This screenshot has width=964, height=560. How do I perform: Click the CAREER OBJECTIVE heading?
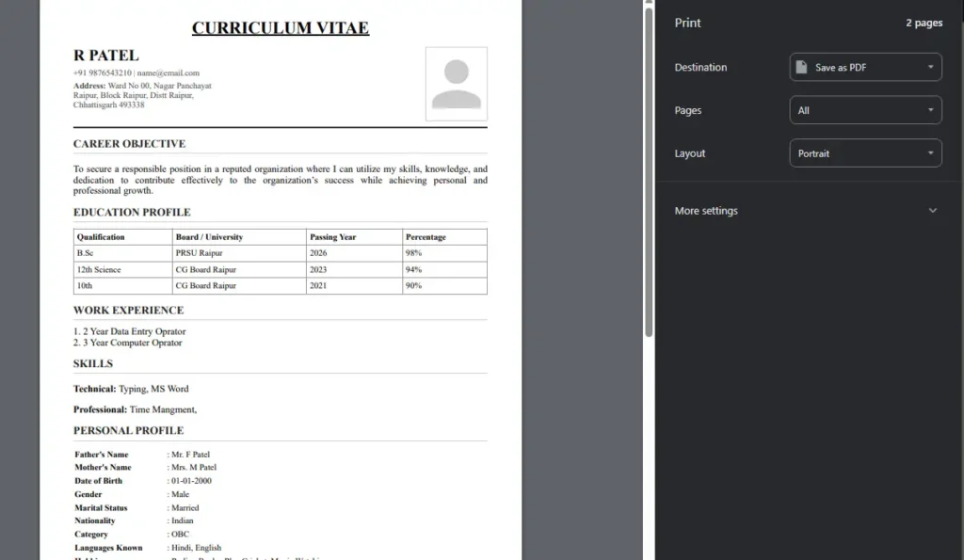point(129,144)
